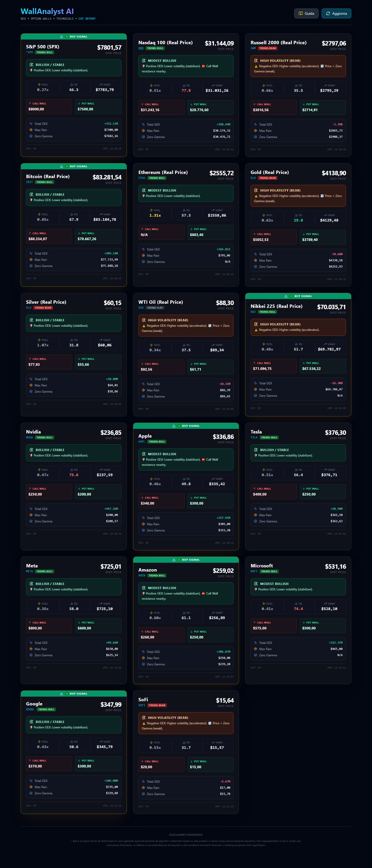Click the +447.26M Total GEX in Nvidia
The height and width of the screenshot is (868, 372).
(x=111, y=509)
